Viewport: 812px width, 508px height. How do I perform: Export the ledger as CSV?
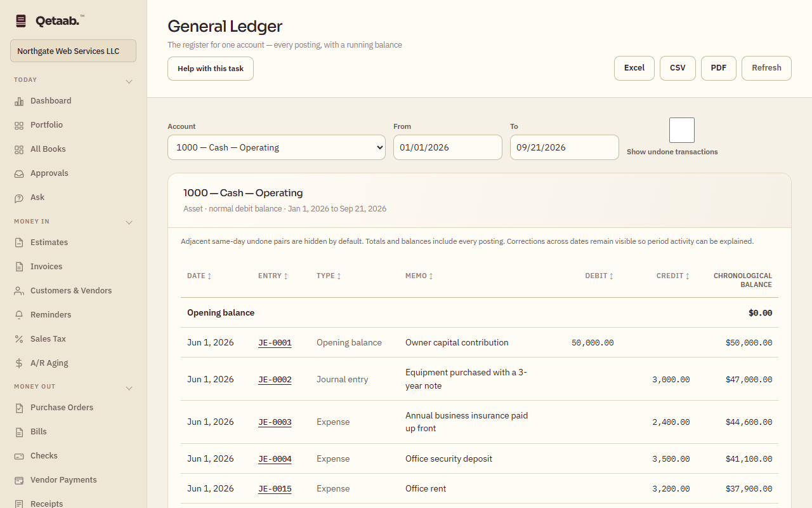coord(678,68)
